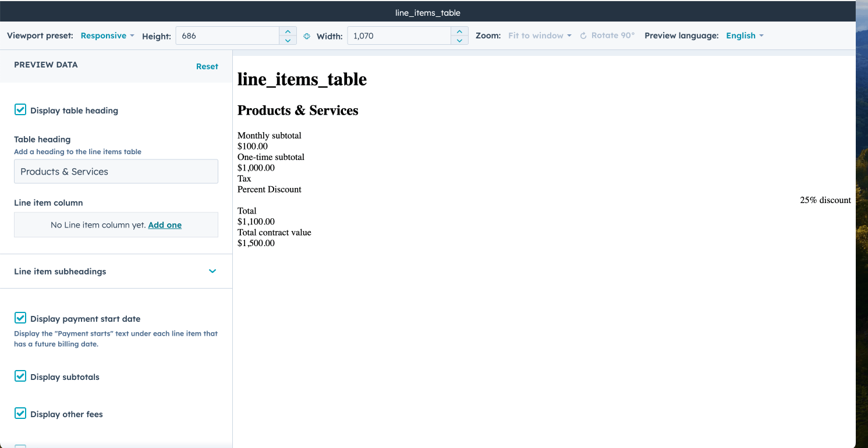Click the Height input field
The image size is (868, 448).
228,35
